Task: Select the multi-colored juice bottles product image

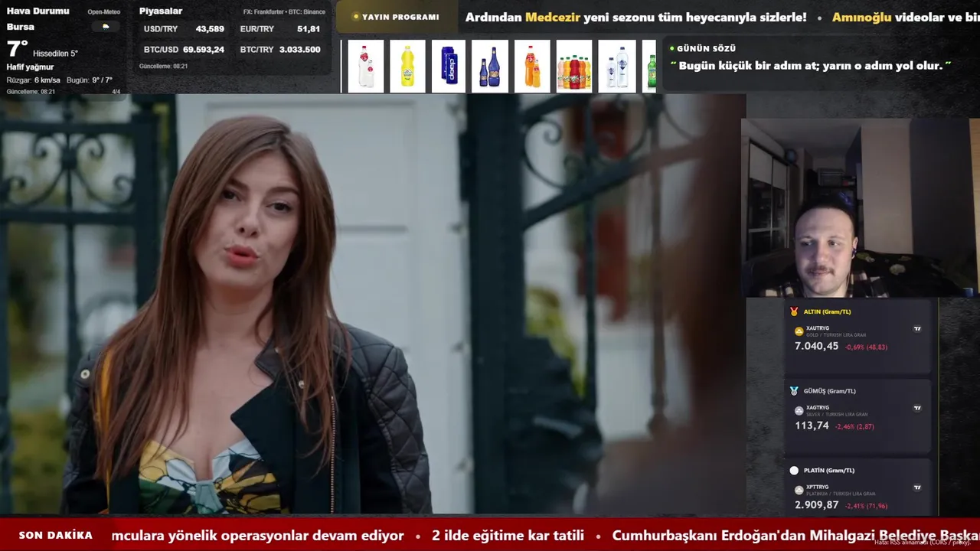Action: pos(574,67)
